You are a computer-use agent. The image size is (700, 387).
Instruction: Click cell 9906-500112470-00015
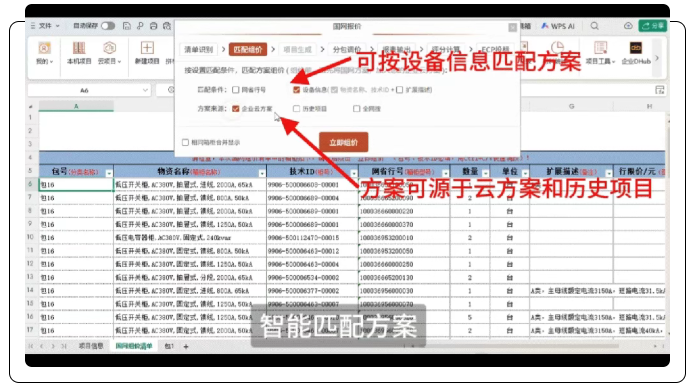pos(312,238)
